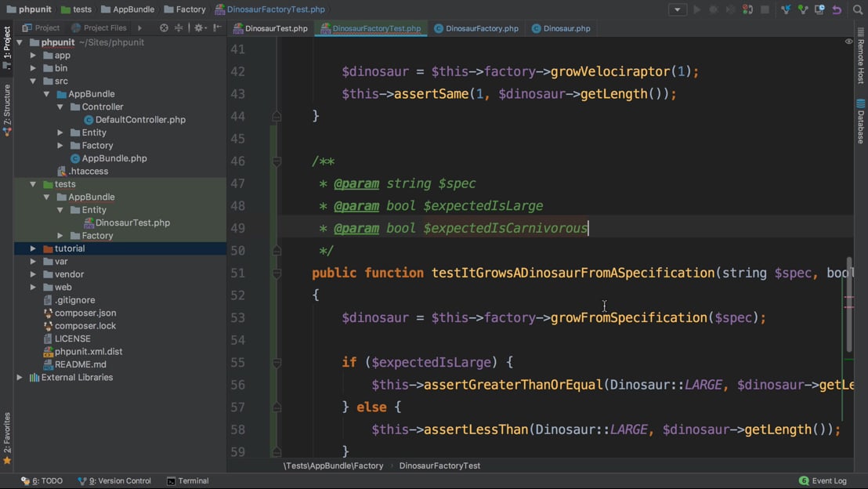868x489 pixels.
Task: Expand the app folder
Action: click(x=33, y=56)
